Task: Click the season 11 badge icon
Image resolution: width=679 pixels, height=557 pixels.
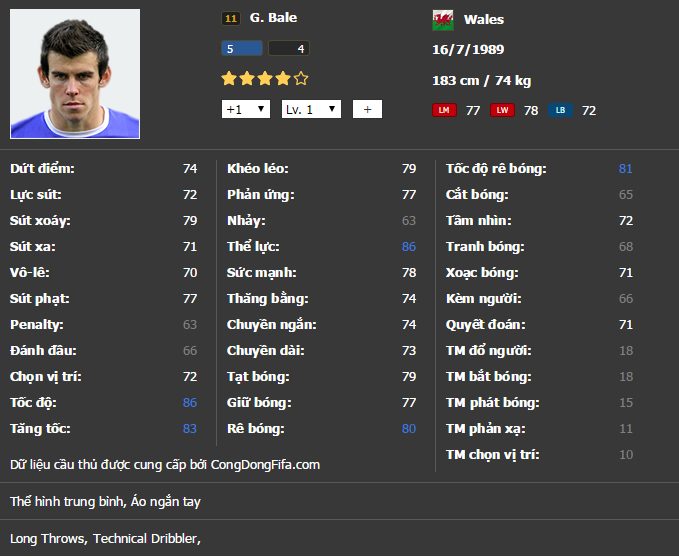Action: (230, 18)
